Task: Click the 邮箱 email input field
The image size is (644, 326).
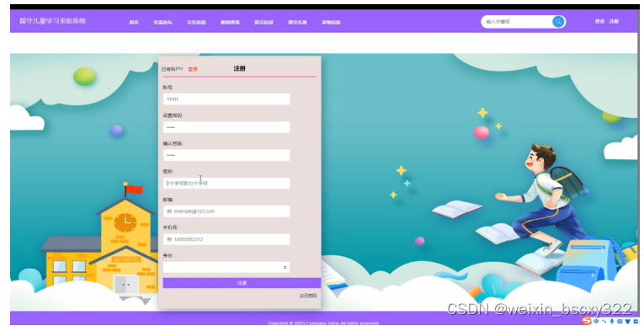Action: [x=226, y=211]
